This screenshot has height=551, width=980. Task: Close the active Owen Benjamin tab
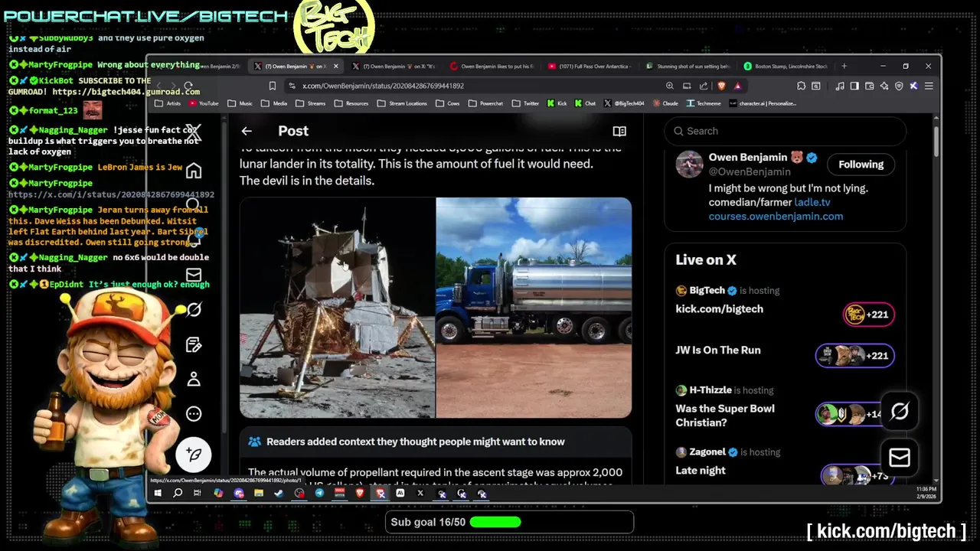335,67
